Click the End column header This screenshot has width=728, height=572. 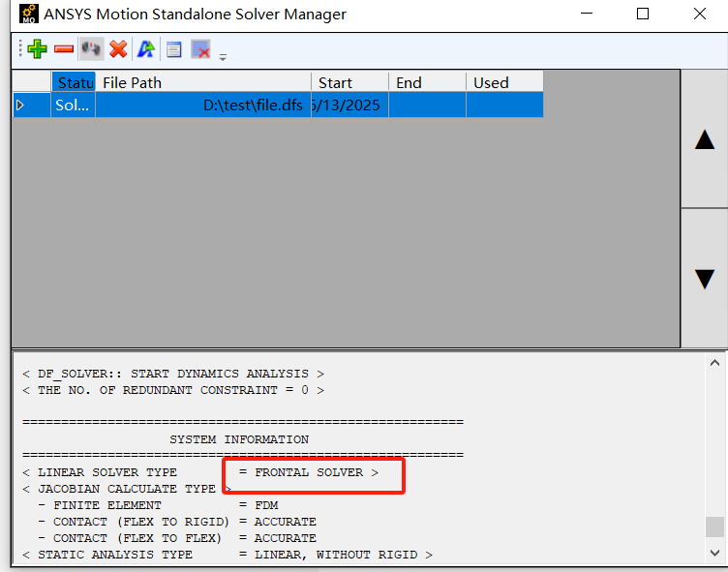tap(427, 82)
